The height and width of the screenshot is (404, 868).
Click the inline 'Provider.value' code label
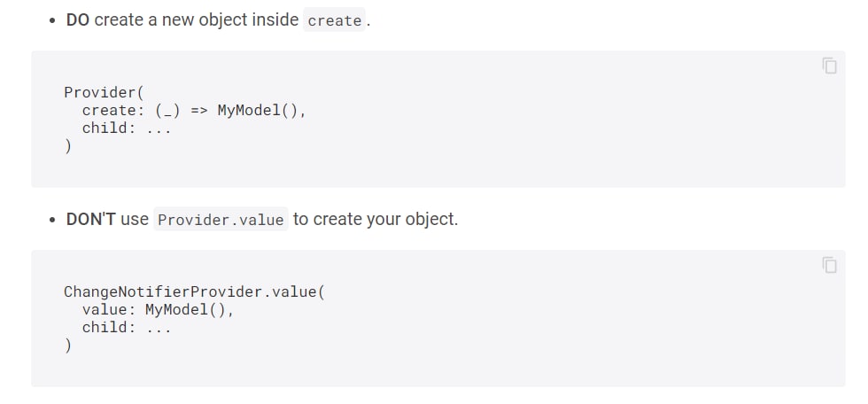pos(221,220)
